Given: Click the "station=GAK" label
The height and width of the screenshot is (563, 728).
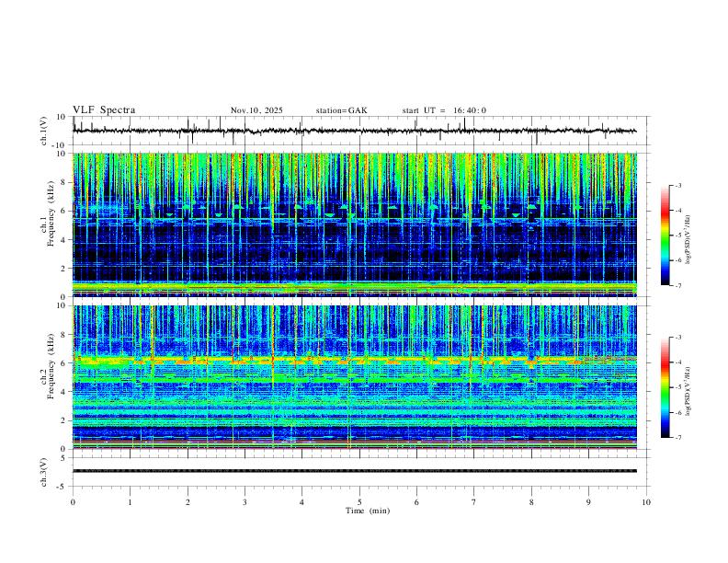Looking at the screenshot, I should 342,110.
